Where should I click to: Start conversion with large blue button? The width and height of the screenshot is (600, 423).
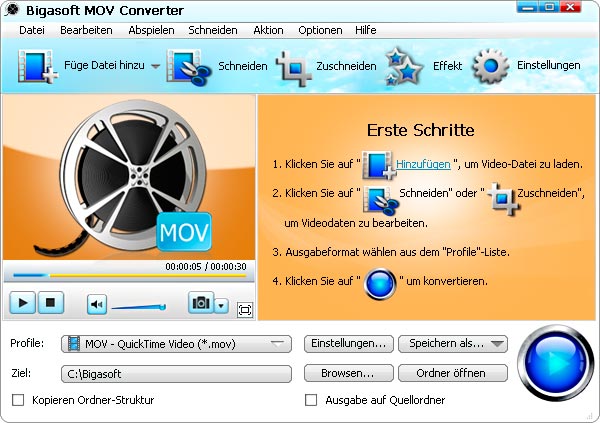click(555, 363)
